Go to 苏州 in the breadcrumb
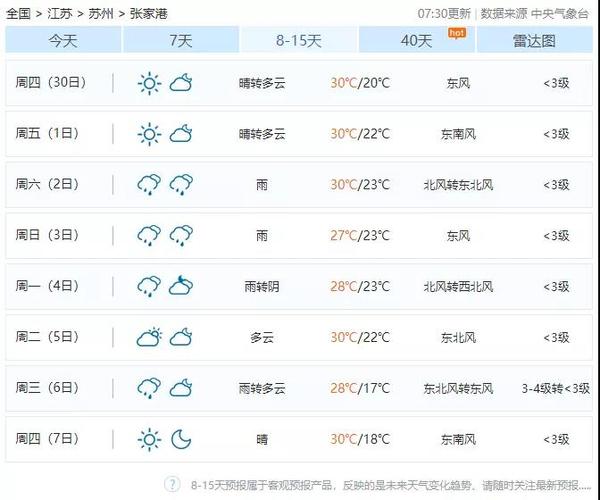 click(101, 14)
